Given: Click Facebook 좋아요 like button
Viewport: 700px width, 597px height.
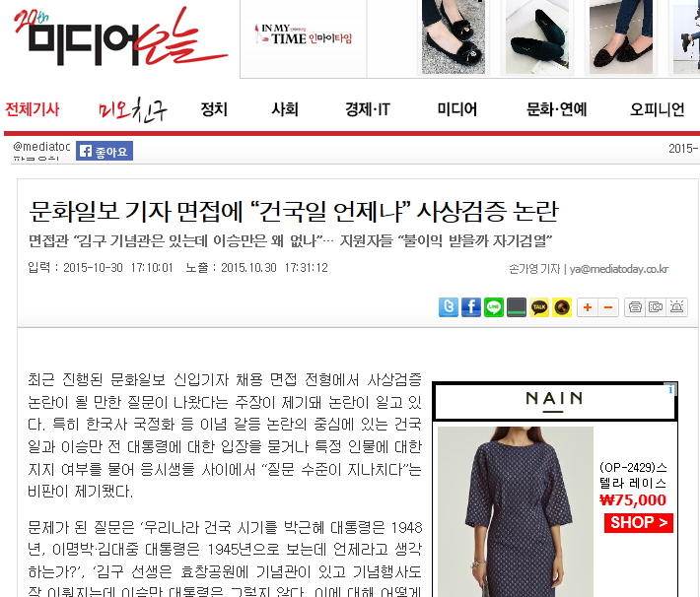Looking at the screenshot, I should tap(105, 151).
